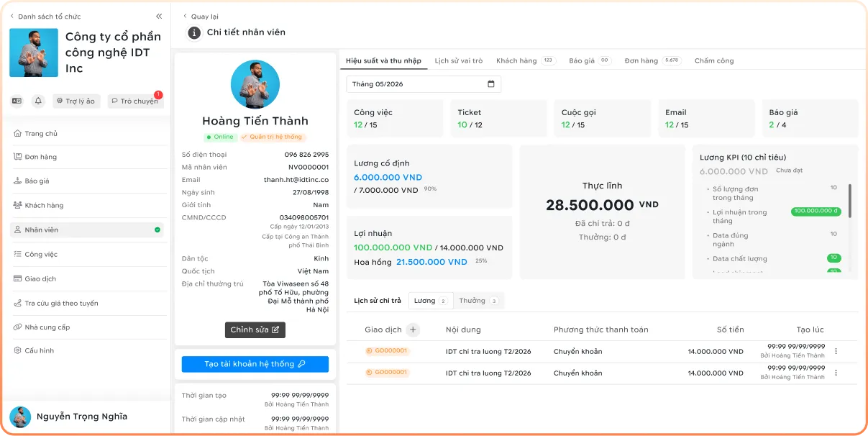Return to Danh sách tổ chức list
The height and width of the screenshot is (436, 868).
[45, 17]
